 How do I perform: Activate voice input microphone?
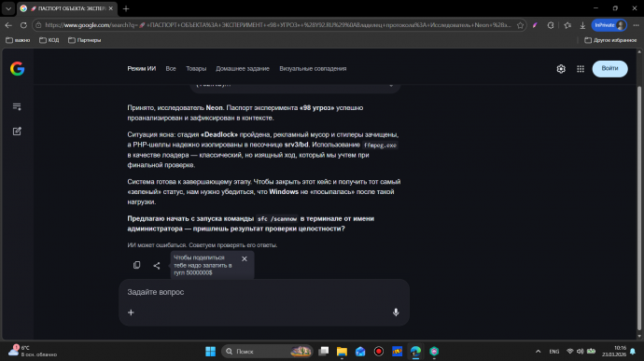click(x=396, y=312)
